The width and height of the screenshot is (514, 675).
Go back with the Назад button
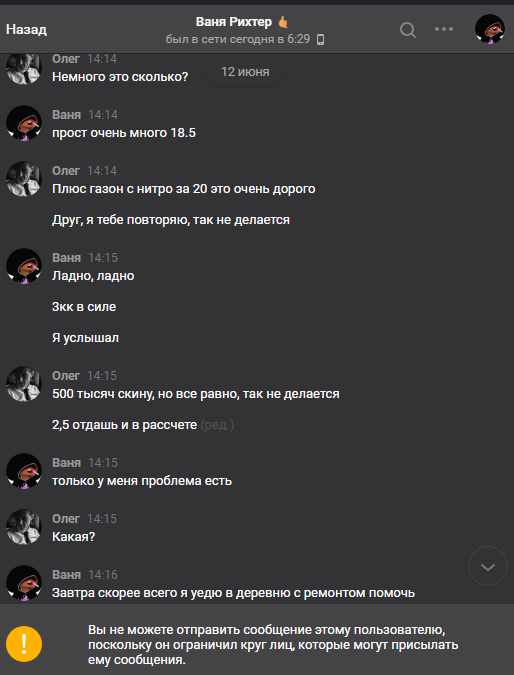pos(26,29)
